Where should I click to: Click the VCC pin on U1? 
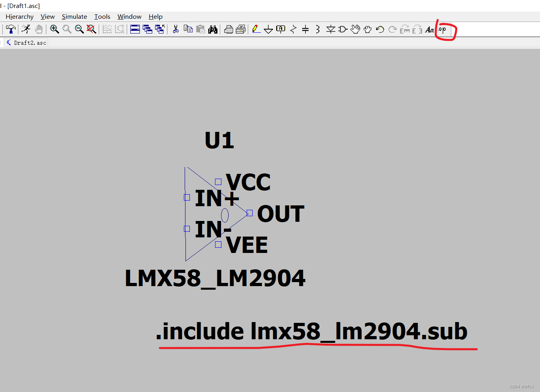[x=218, y=182]
